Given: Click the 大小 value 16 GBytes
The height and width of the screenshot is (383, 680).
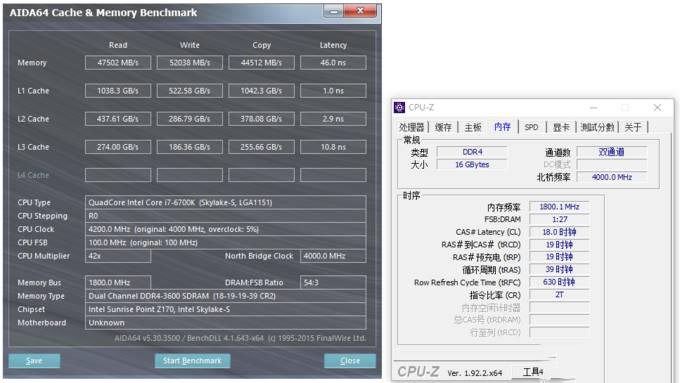Looking at the screenshot, I should 472,164.
